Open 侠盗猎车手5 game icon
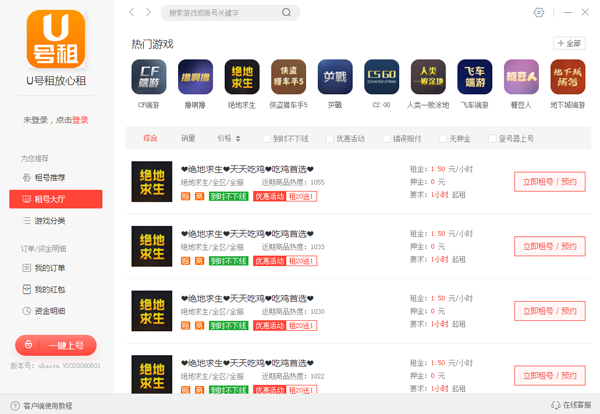 click(289, 77)
